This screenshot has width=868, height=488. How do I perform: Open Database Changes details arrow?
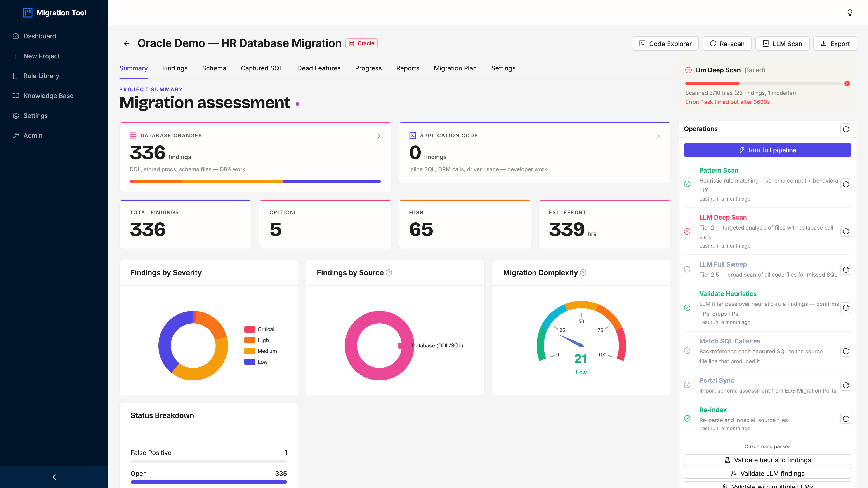pyautogui.click(x=378, y=136)
